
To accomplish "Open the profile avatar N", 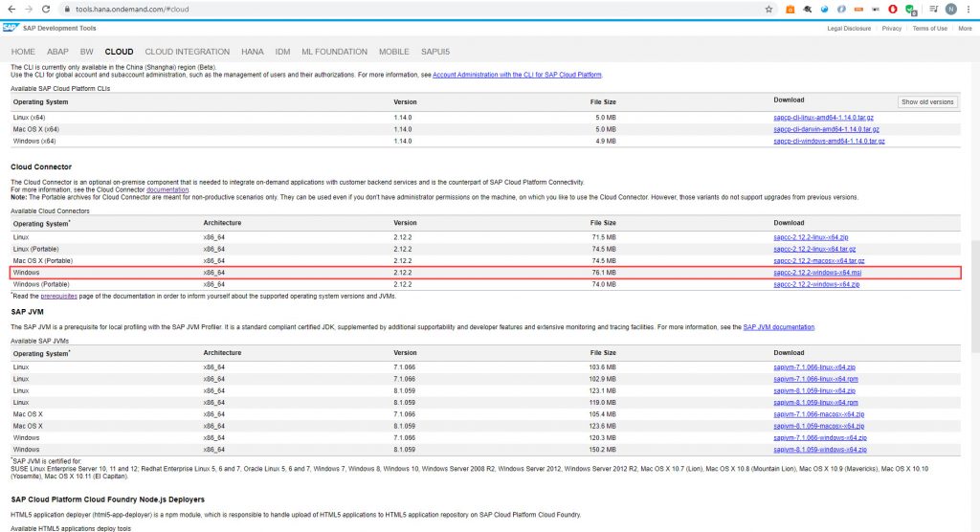I will (950, 10).
